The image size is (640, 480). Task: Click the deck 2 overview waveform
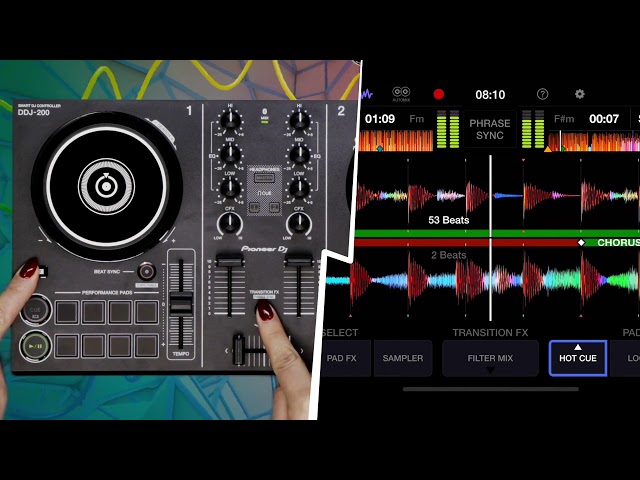pos(594,141)
